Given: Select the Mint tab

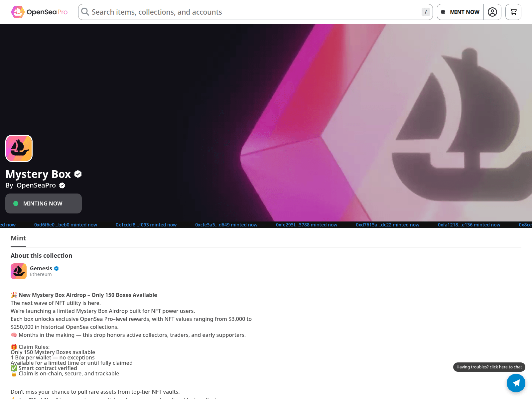Looking at the screenshot, I should coord(18,238).
